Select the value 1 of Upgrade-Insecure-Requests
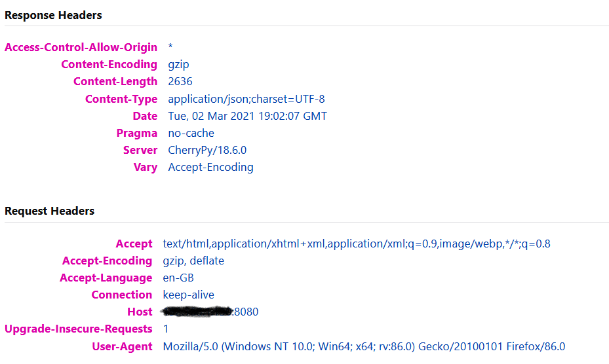The height and width of the screenshot is (364, 609). (166, 329)
